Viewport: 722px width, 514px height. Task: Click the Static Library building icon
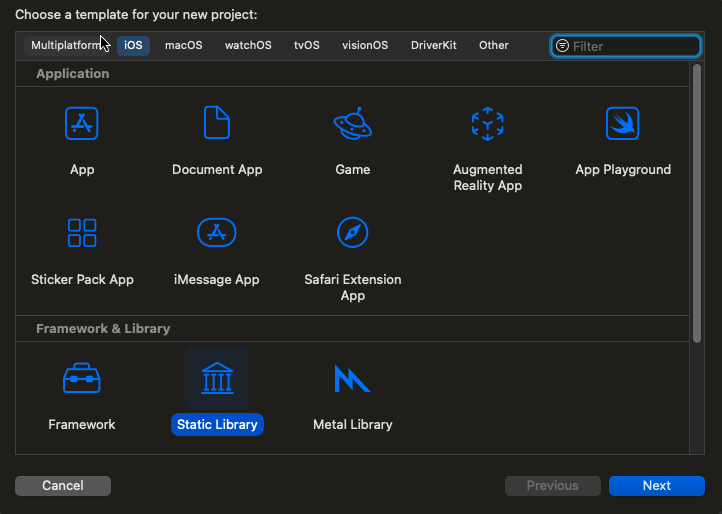(x=217, y=378)
